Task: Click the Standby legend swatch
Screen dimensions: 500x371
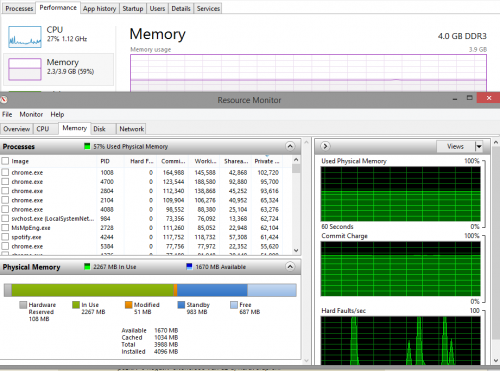Action: (x=181, y=305)
